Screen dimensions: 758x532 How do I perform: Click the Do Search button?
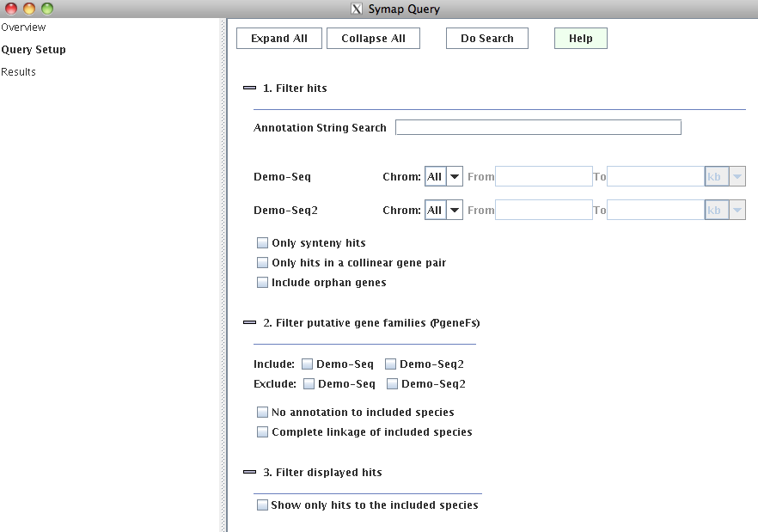[x=486, y=38]
